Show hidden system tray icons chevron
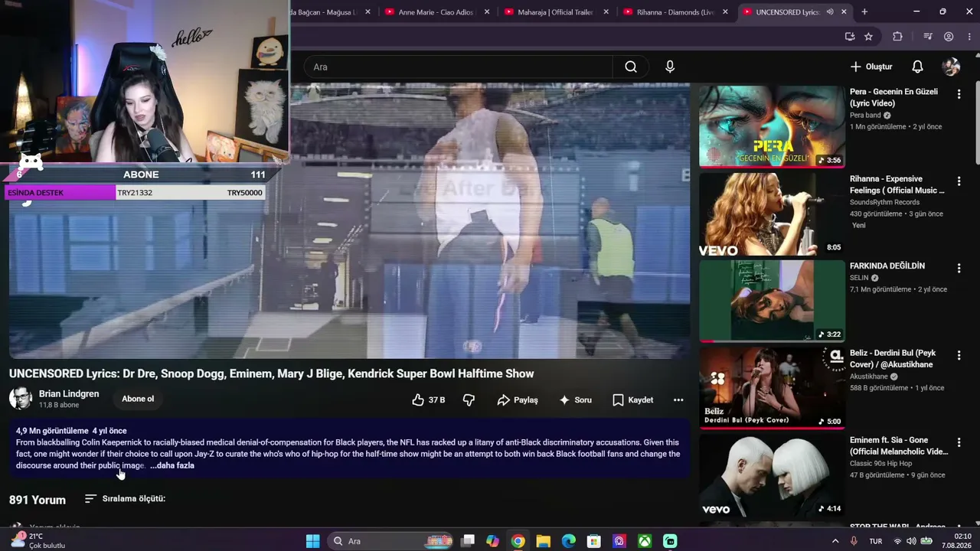This screenshot has height=551, width=980. (835, 541)
